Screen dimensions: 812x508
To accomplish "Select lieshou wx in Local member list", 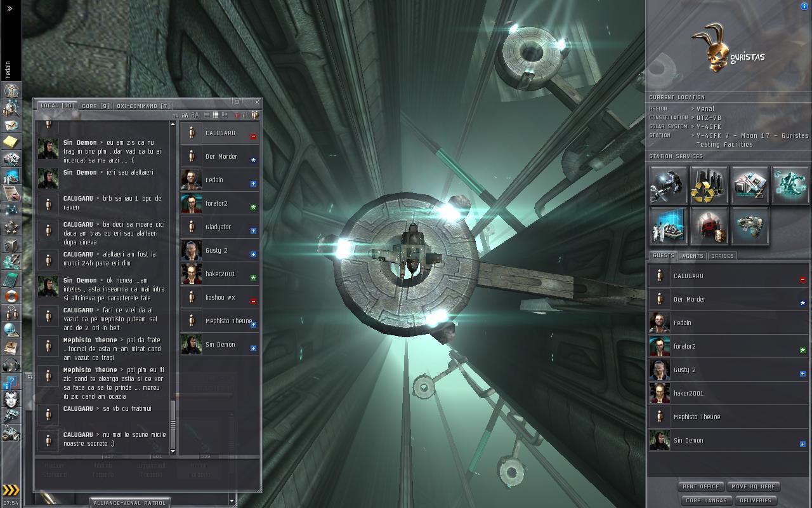I will (x=219, y=298).
